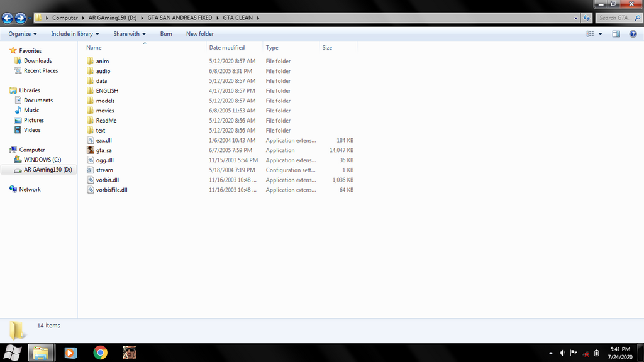Select the anim folder icon

pos(91,61)
